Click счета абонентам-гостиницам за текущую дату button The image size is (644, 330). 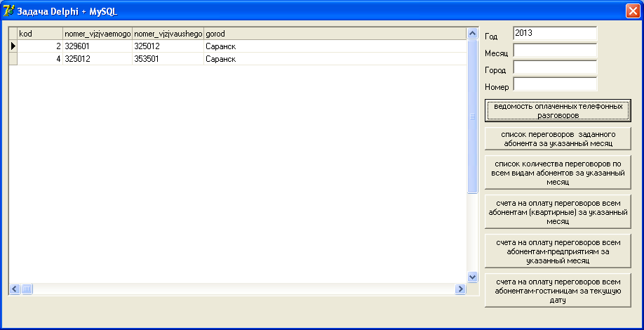tap(558, 290)
